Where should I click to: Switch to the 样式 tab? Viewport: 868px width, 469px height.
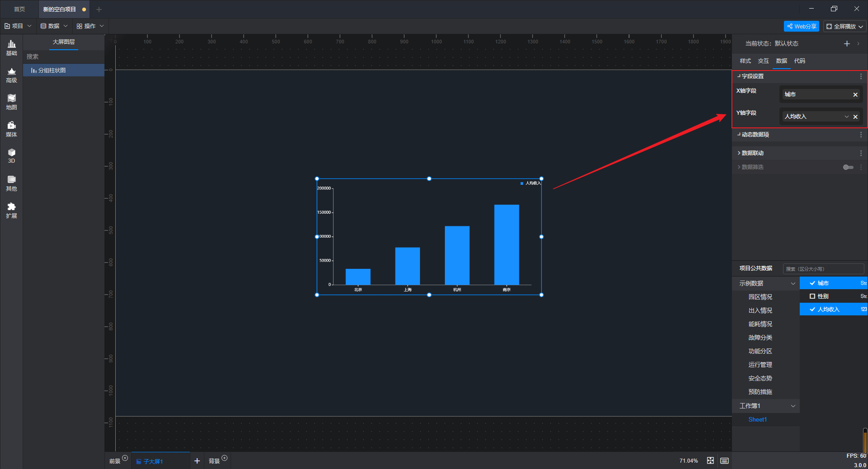(745, 61)
